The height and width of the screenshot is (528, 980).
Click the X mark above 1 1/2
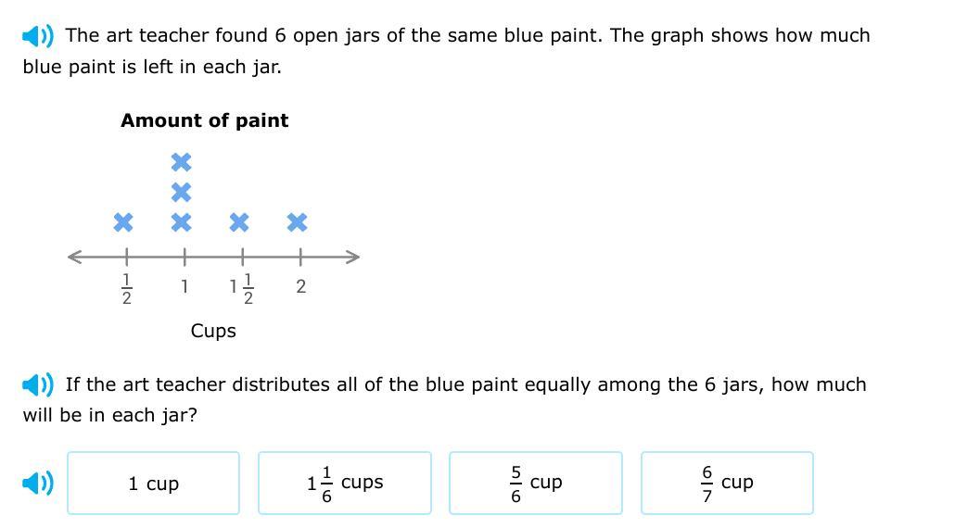click(239, 222)
